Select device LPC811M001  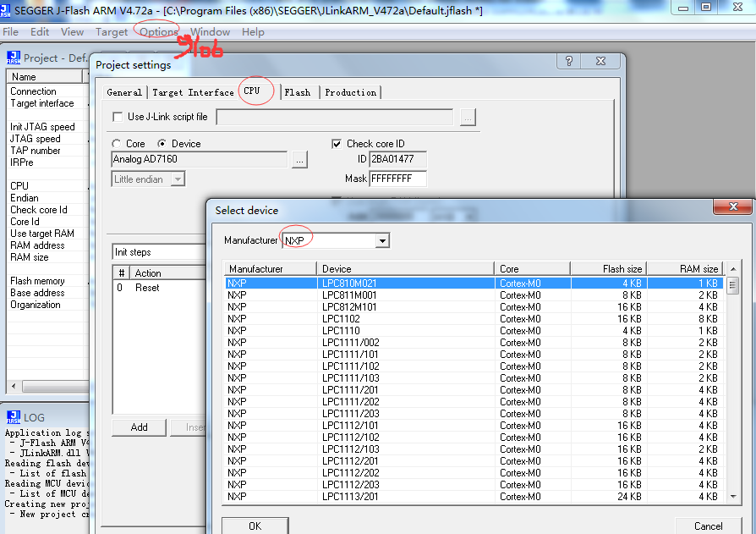[474, 295]
